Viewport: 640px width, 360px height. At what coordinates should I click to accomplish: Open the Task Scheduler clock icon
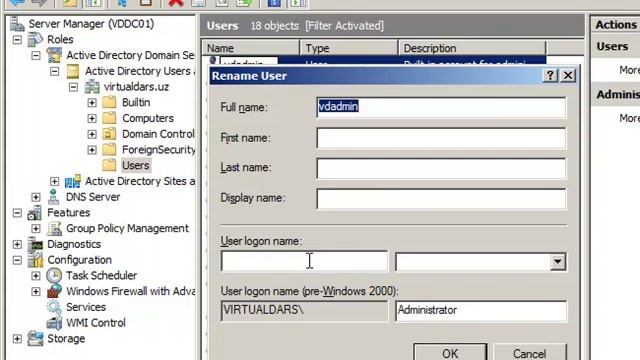(54, 276)
